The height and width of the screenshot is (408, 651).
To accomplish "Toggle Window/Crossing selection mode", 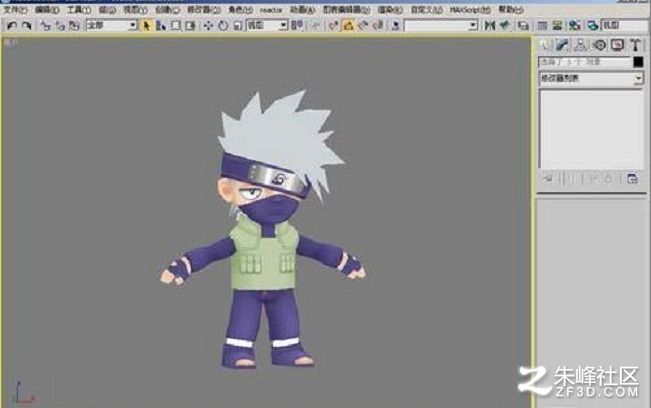I will (191, 26).
